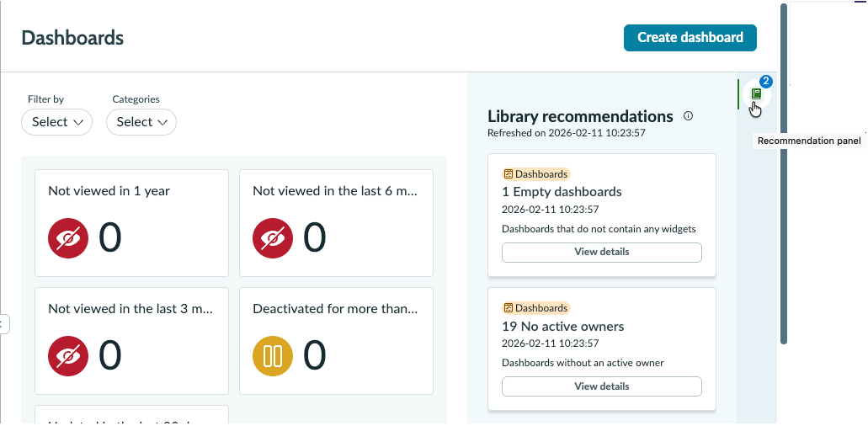Screen dimensions: 868x426
Task: Click the crossed-eye icon in Not viewed in 1 year
Action: [x=68, y=238]
